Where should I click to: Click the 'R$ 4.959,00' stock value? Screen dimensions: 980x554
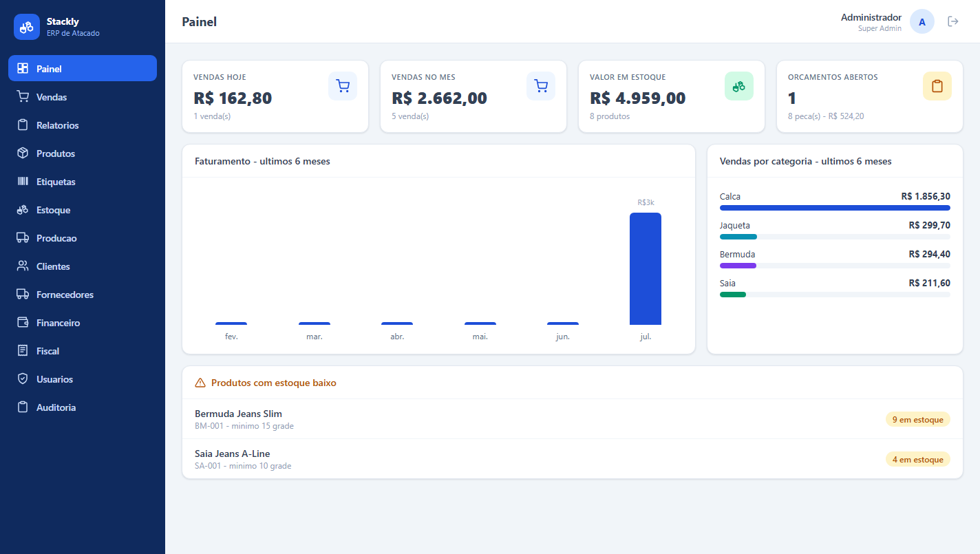pos(637,98)
